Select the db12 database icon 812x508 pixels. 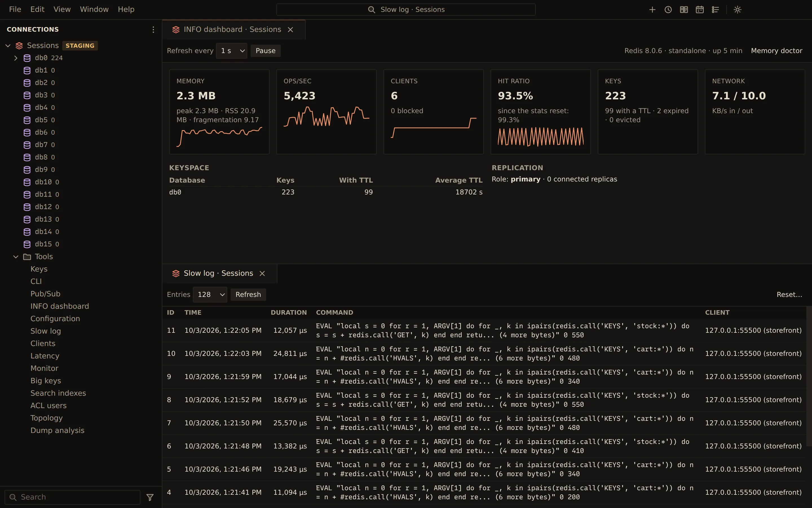tap(27, 207)
